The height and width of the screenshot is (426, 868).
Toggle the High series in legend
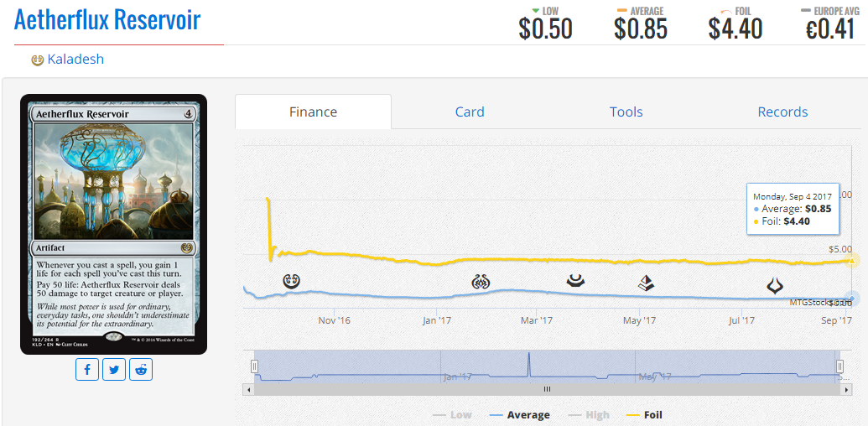590,415
